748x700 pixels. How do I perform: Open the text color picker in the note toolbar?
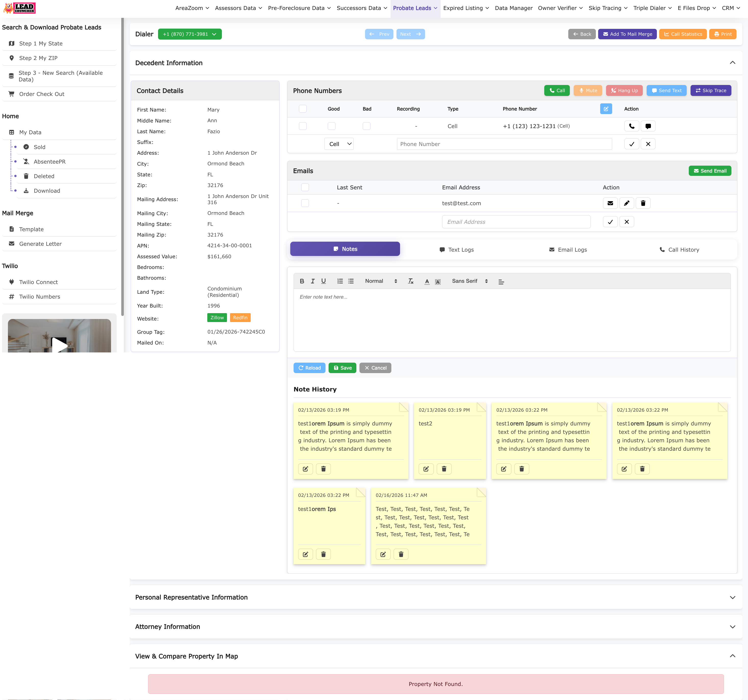pyautogui.click(x=427, y=281)
